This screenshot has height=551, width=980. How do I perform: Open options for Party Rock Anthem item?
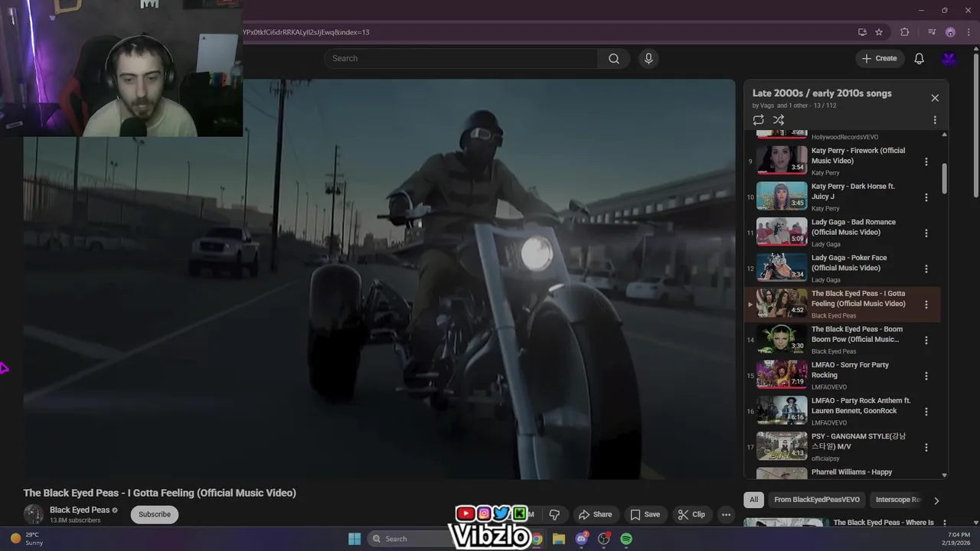click(926, 412)
